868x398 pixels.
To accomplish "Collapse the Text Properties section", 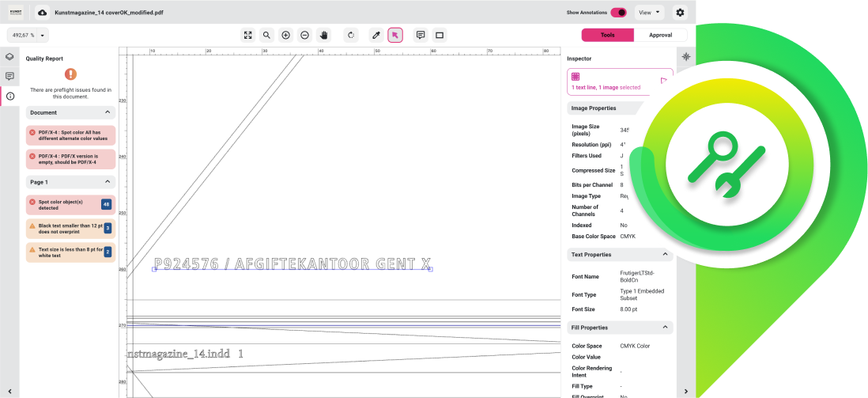I will point(665,255).
